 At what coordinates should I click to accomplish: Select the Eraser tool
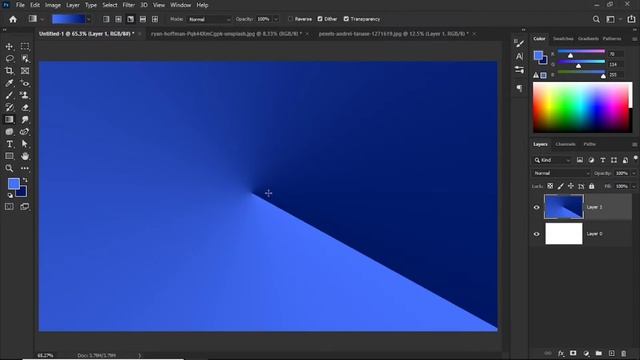coord(25,107)
